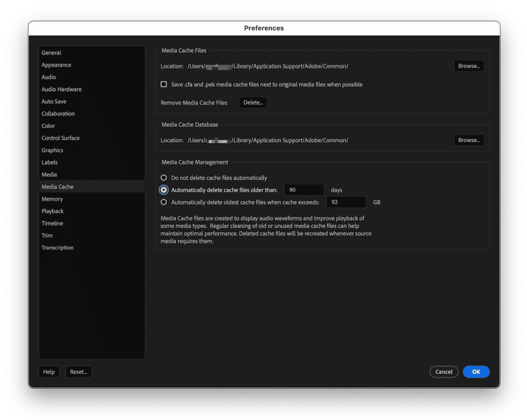Open the General preferences category
Viewport: 527px width, 420px height.
51,53
